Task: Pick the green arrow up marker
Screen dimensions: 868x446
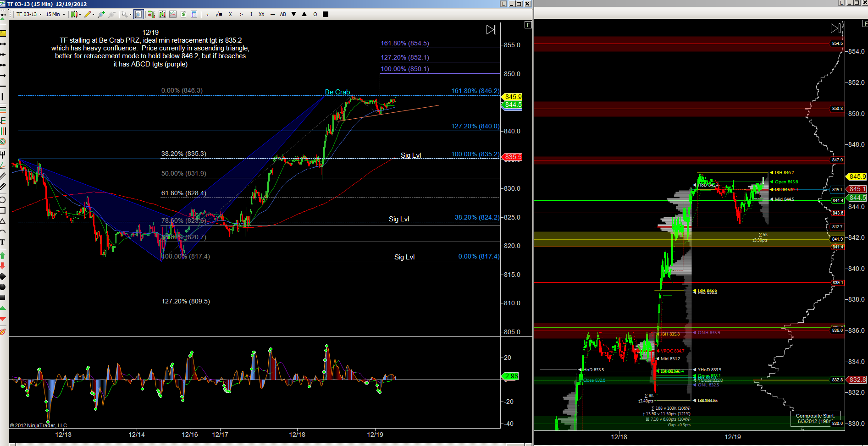Action: (x=3, y=255)
